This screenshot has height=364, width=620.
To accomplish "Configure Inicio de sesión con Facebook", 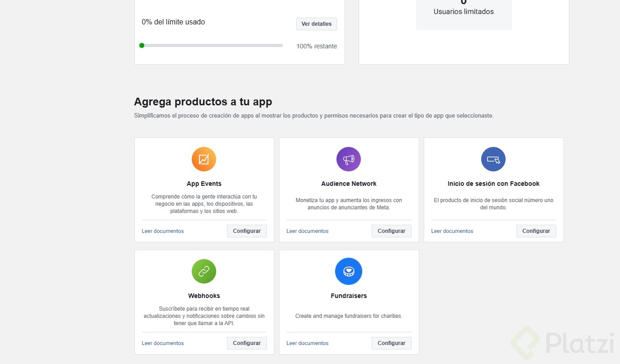I will coord(536,231).
